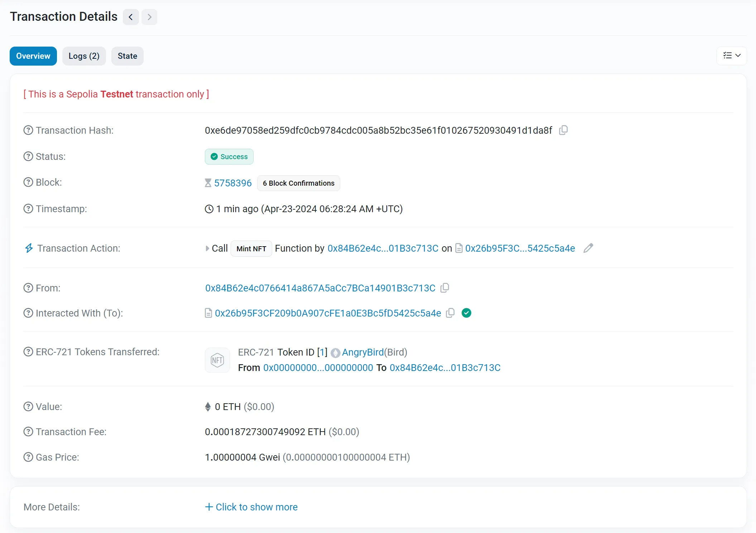Open the AngryBird token link
The image size is (756, 533).
pos(362,352)
